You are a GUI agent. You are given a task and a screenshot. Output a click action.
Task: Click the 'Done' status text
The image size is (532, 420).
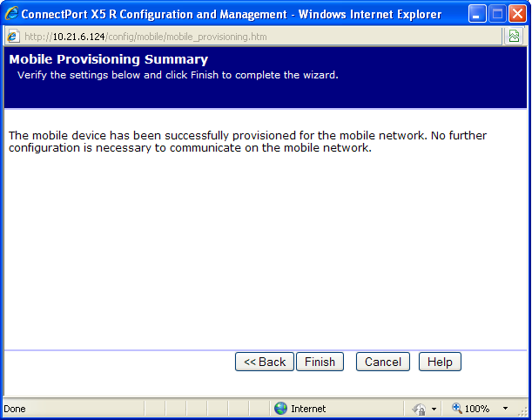pyautogui.click(x=15, y=409)
